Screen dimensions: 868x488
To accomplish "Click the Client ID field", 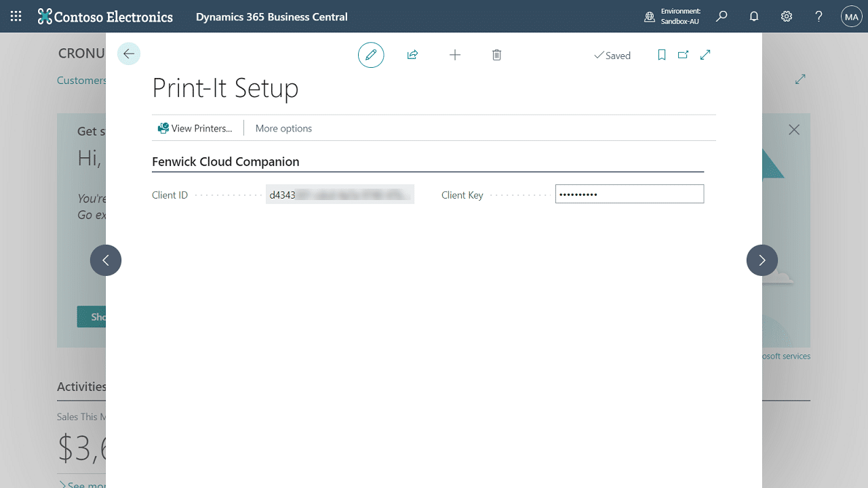I will [340, 195].
